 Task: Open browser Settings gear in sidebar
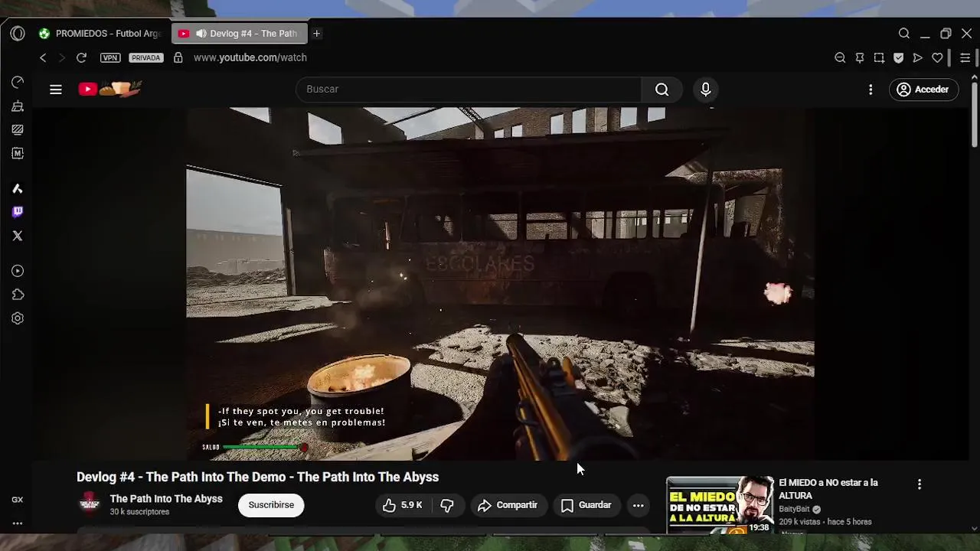(18, 318)
